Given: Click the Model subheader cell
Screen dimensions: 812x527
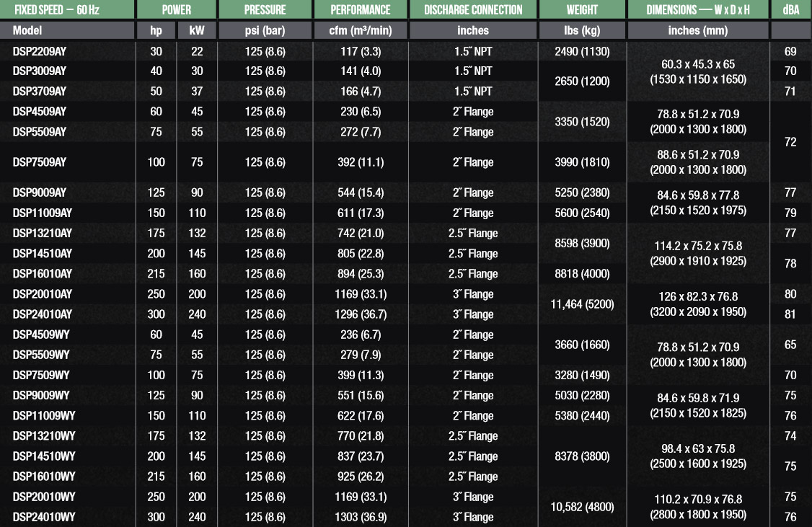Looking at the screenshot, I should coord(27,30).
